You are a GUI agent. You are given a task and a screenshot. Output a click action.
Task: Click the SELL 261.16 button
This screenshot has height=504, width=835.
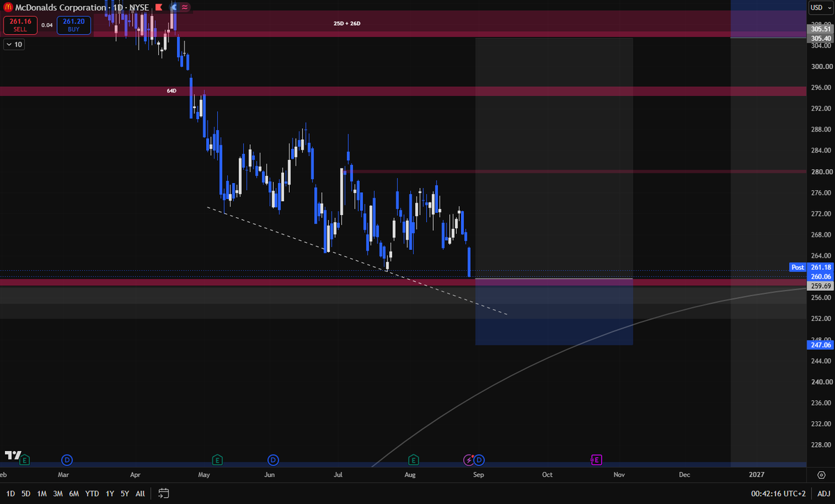coord(20,25)
